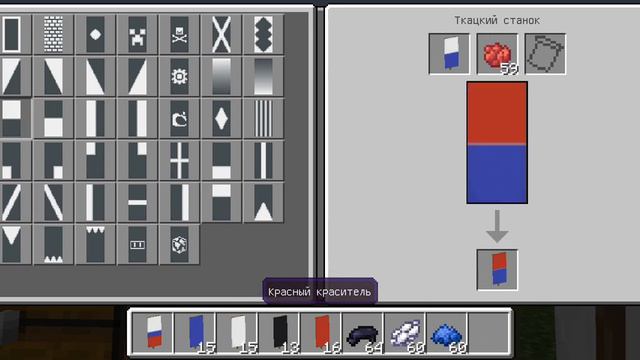Select the white banner stack in hotbar
The width and height of the screenshot is (640, 360).
[237, 332]
